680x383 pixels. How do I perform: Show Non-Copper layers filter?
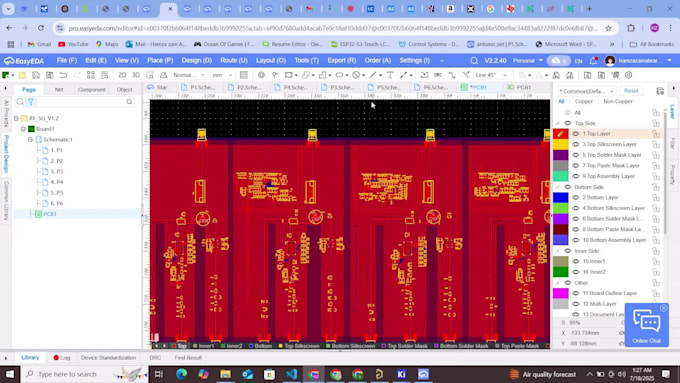click(618, 101)
